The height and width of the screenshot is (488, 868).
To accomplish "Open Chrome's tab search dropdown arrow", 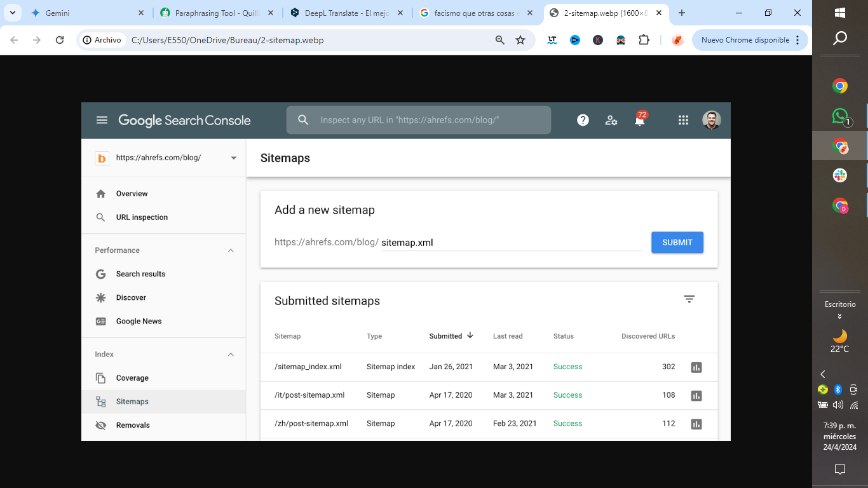I will point(12,13).
